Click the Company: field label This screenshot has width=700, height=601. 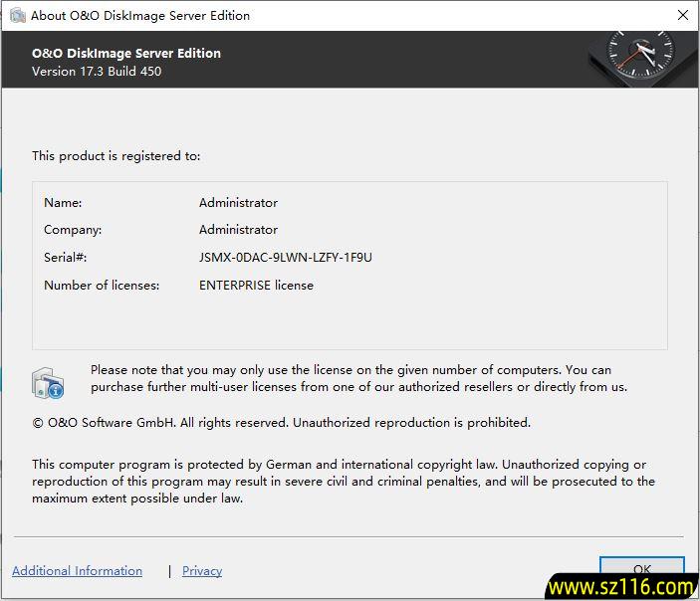tap(73, 230)
